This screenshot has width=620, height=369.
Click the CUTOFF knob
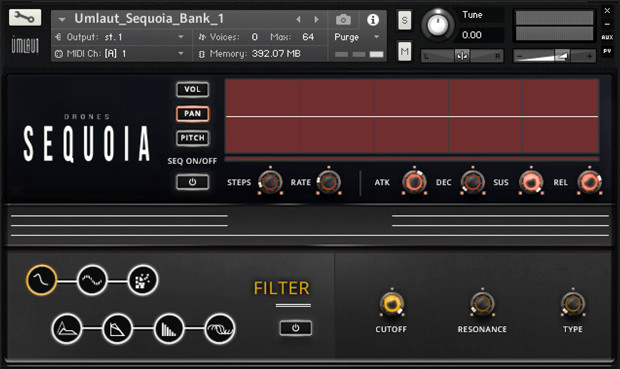(391, 304)
